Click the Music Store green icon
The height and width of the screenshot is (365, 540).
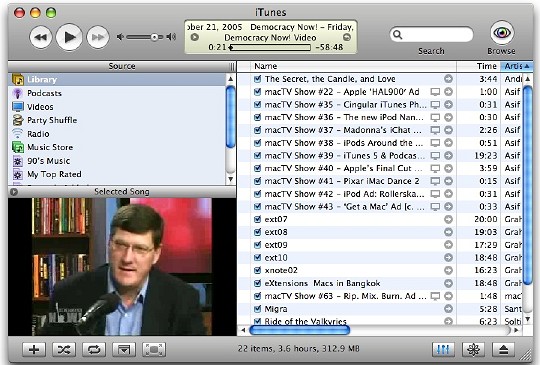point(18,147)
